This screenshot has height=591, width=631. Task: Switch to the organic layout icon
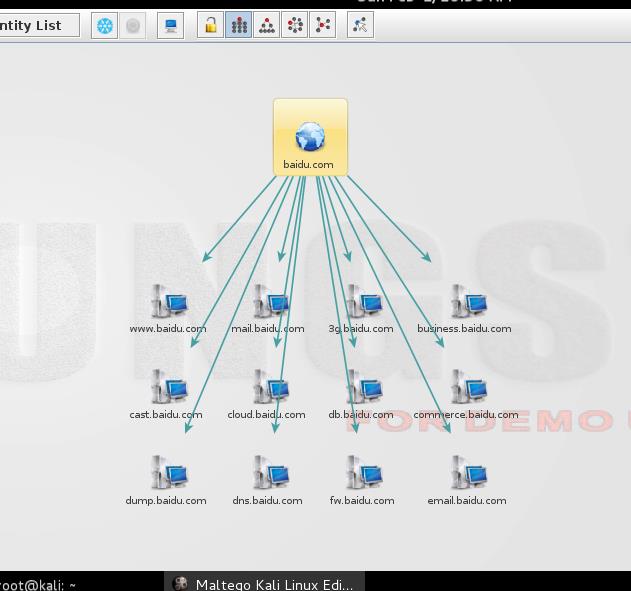(323, 25)
